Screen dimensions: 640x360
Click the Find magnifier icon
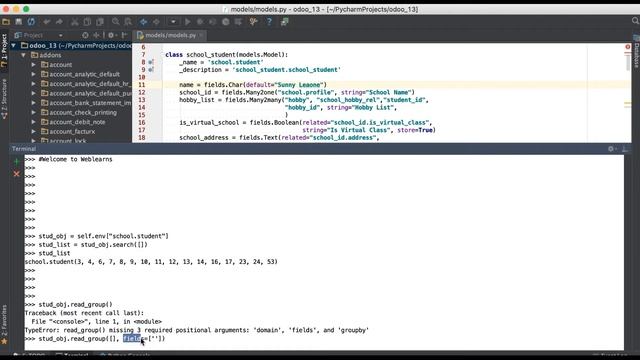[x=116, y=22]
